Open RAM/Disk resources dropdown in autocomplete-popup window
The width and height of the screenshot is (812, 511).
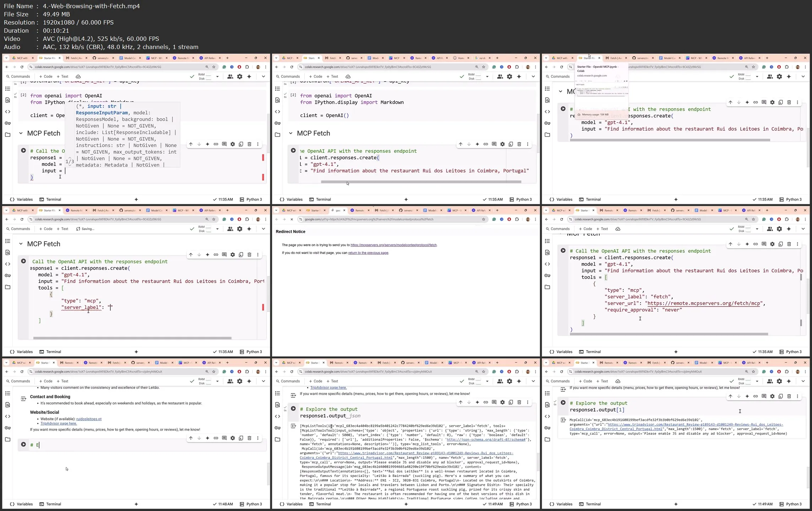pyautogui.click(x=217, y=77)
